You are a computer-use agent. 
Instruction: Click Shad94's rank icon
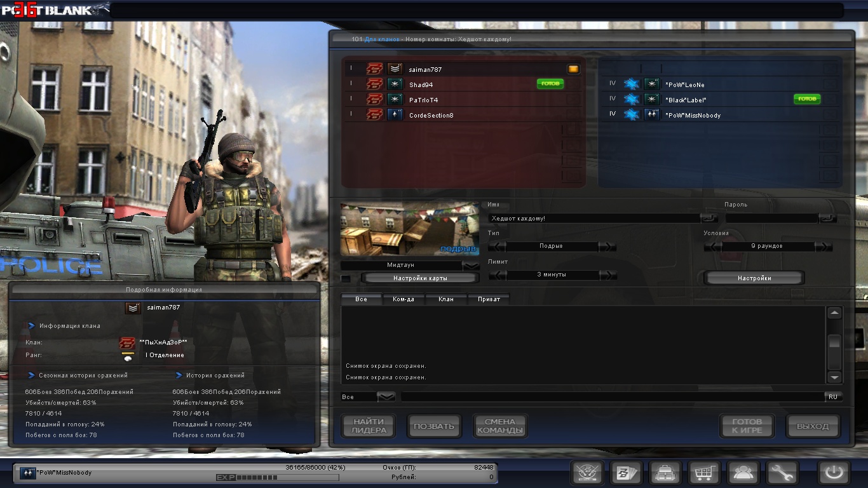[x=395, y=84]
